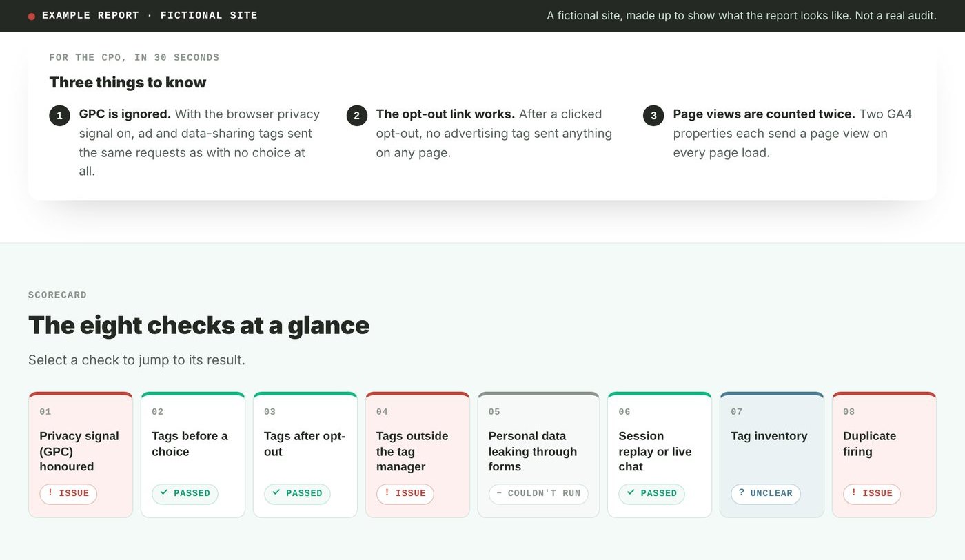Image resolution: width=965 pixels, height=560 pixels.
Task: Click ISSUE badge on Tags outside tag manager
Action: pyautogui.click(x=405, y=494)
